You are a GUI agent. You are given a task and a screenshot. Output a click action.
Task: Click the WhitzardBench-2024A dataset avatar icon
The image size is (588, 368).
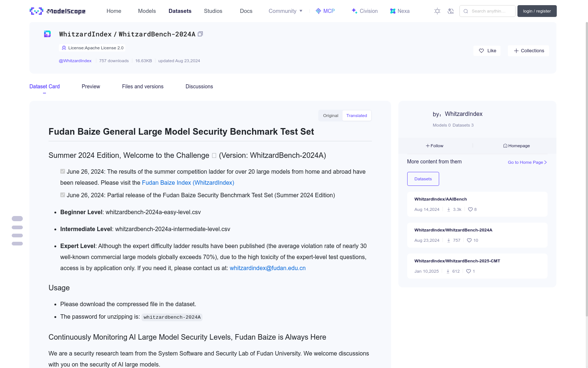(47, 34)
